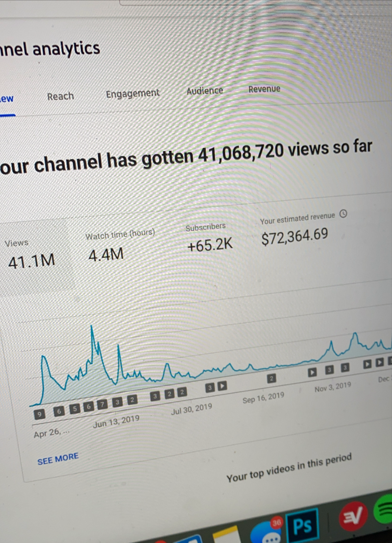This screenshot has width=392, height=543.
Task: Select the Subscribers +65.2K metric
Action: (209, 237)
